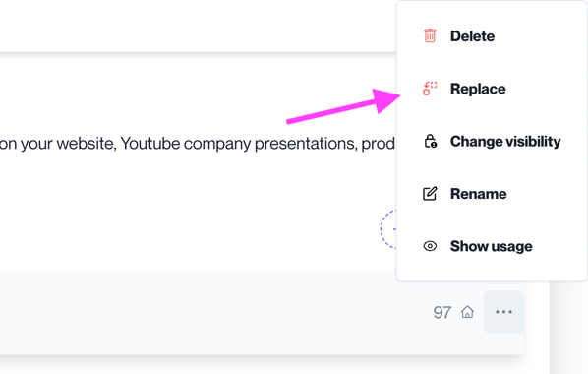
Task: Click the 97 usage count number
Action: (x=442, y=312)
